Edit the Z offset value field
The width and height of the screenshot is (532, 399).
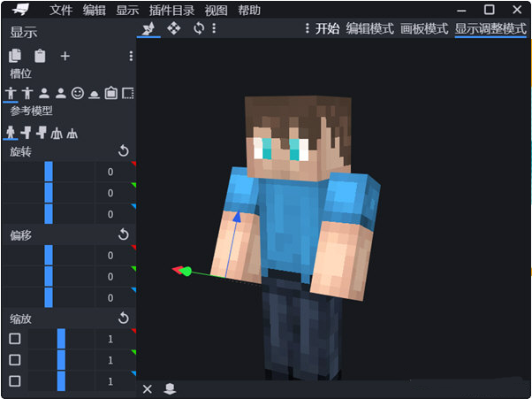coord(116,297)
